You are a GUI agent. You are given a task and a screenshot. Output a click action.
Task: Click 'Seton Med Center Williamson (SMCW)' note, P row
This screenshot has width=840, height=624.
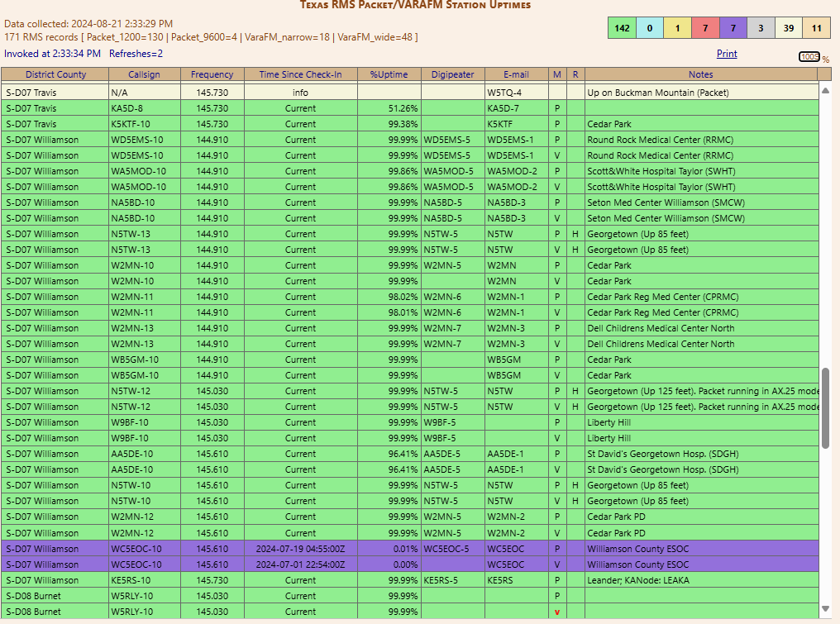click(666, 202)
